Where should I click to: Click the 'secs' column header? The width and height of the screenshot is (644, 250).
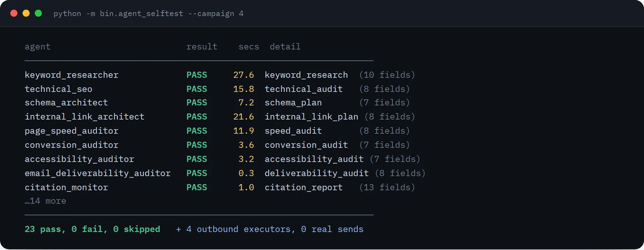[249, 47]
